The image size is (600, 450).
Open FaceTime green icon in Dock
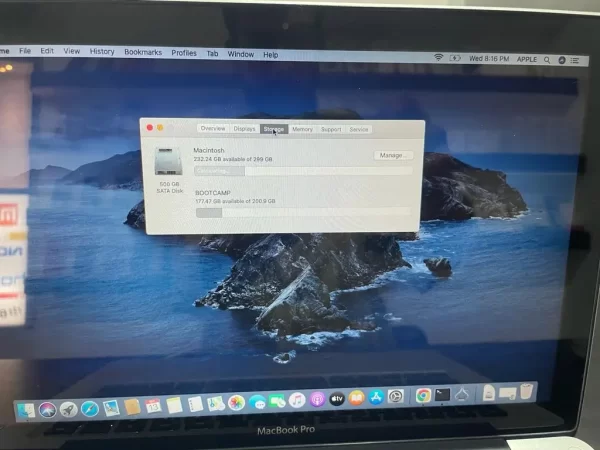[277, 401]
